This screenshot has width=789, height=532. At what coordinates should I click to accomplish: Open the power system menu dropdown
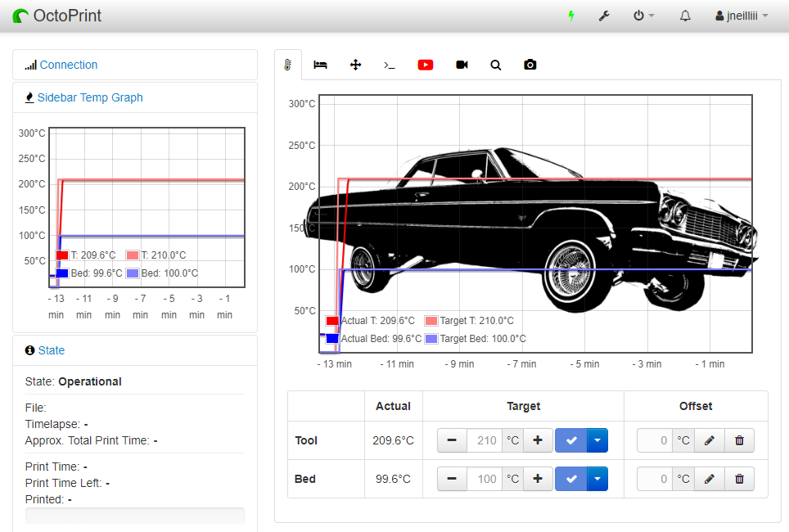pyautogui.click(x=643, y=16)
